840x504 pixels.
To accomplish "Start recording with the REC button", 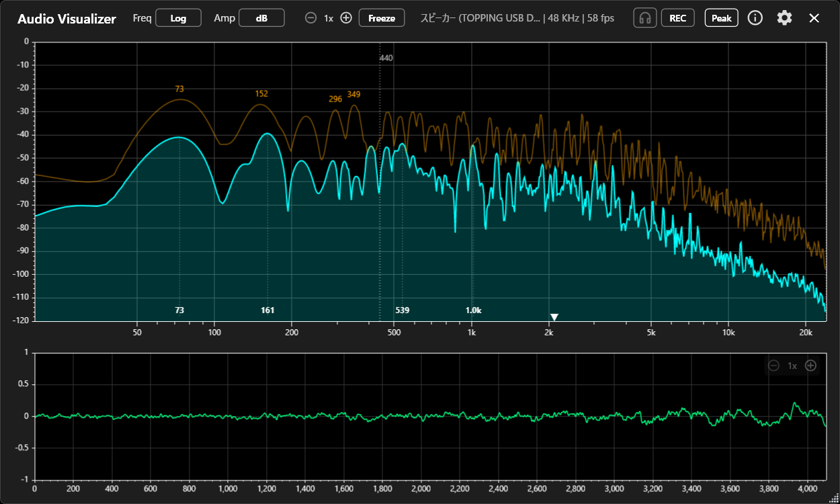I will pyautogui.click(x=678, y=18).
